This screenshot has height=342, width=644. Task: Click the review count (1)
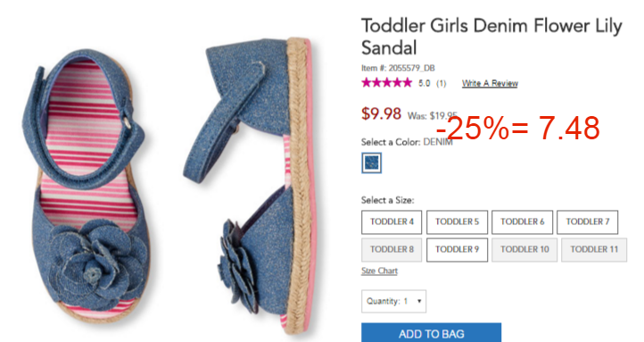coord(441,83)
